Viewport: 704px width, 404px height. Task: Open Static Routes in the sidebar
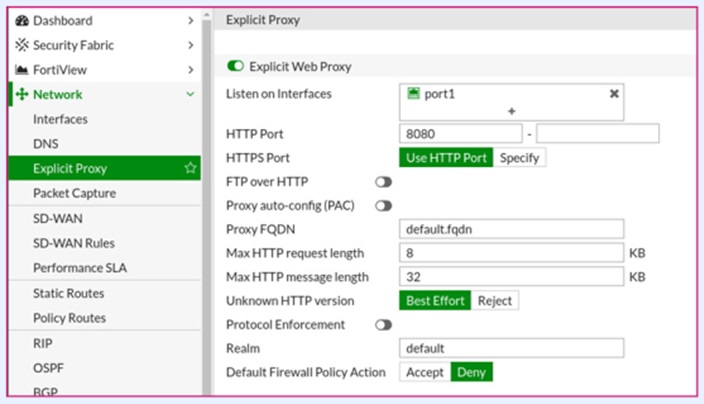point(68,293)
